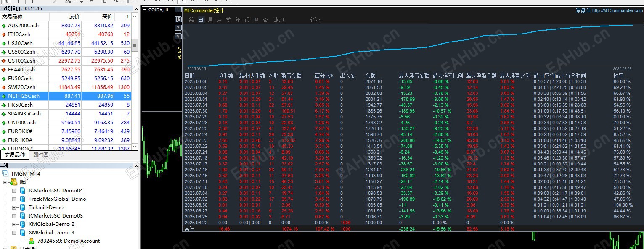Select the EURDKK# symbol row
The width and height of the screenshot is (644, 249).
click(66, 131)
